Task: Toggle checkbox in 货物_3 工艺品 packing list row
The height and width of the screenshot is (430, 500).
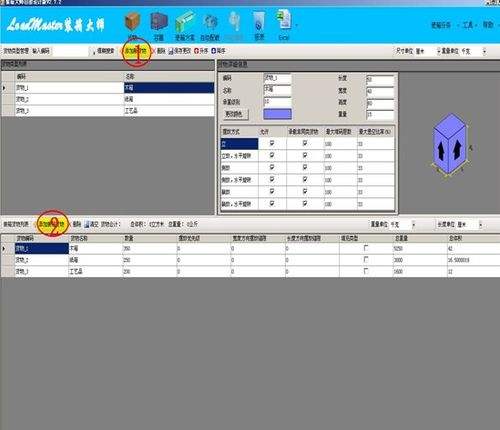Action: (366, 271)
